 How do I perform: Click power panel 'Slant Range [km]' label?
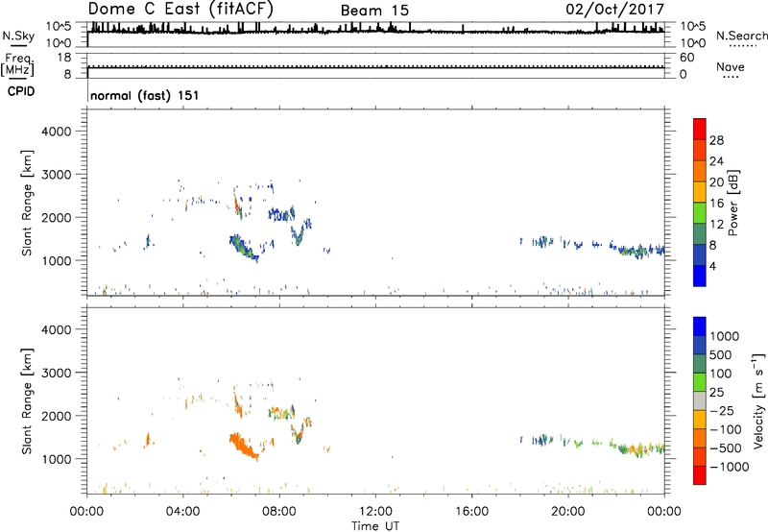[x=27, y=203]
